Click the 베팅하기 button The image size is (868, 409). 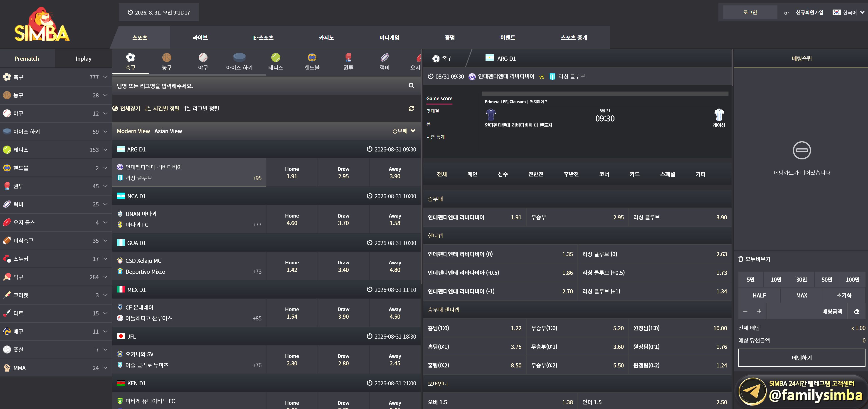click(801, 358)
